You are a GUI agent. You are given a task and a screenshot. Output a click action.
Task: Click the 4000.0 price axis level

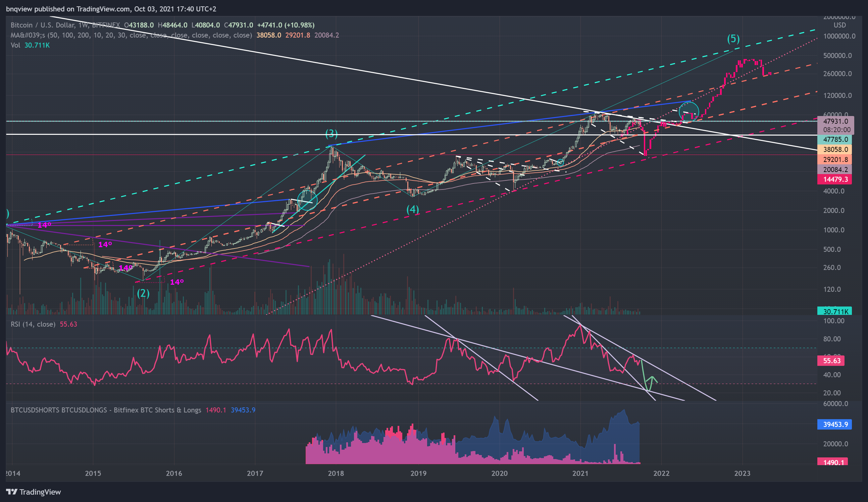(x=833, y=191)
